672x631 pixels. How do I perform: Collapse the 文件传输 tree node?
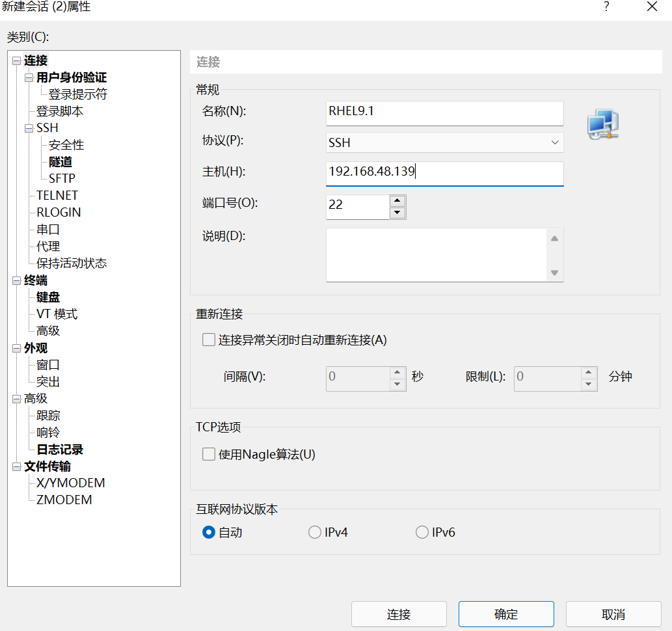(17, 466)
